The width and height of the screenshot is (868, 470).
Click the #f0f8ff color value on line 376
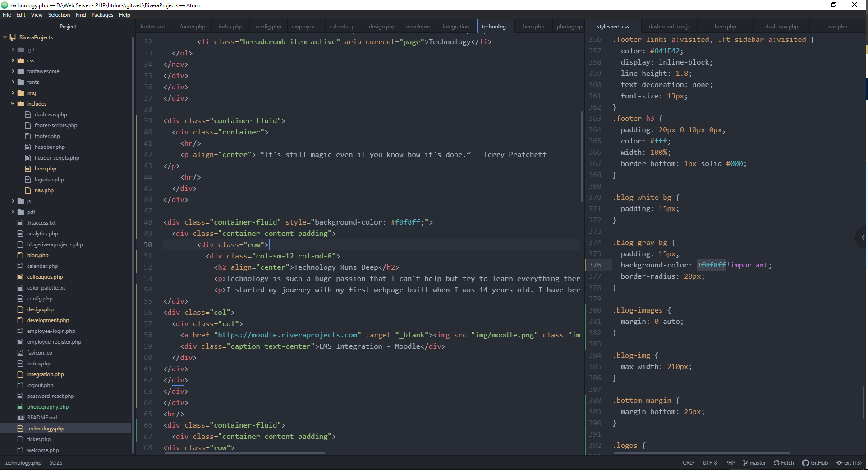tap(711, 265)
